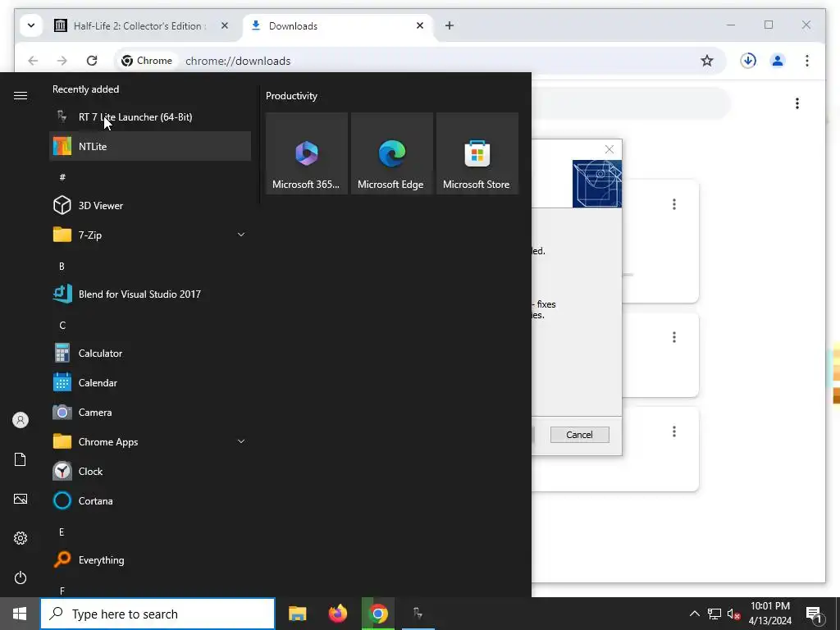Open third download item's more actions menu
This screenshot has height=630, width=840.
(674, 431)
